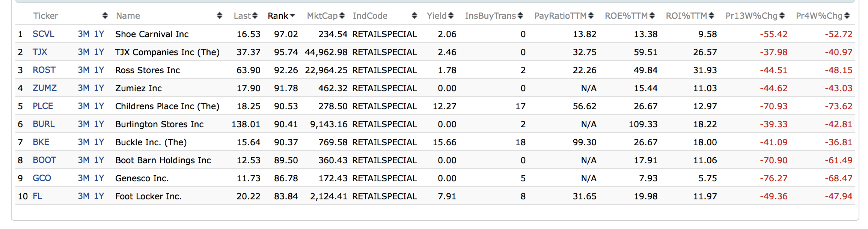Click sort arrows next to IndCode
Viewport: 868px width, 229px height.
pos(414,16)
